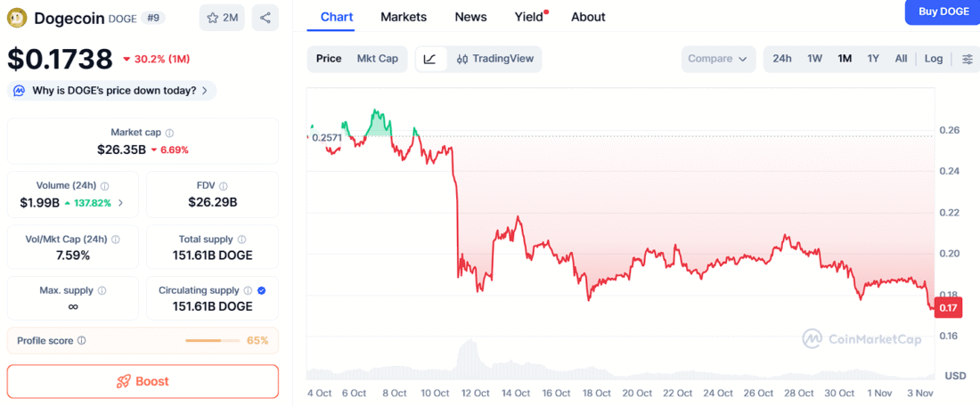Click the Buy DOGE button

point(943,12)
